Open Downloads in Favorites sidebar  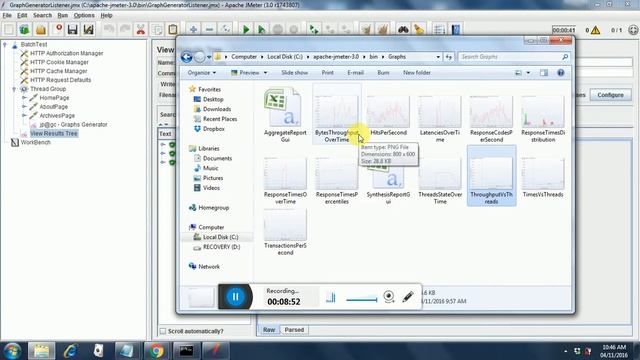217,109
